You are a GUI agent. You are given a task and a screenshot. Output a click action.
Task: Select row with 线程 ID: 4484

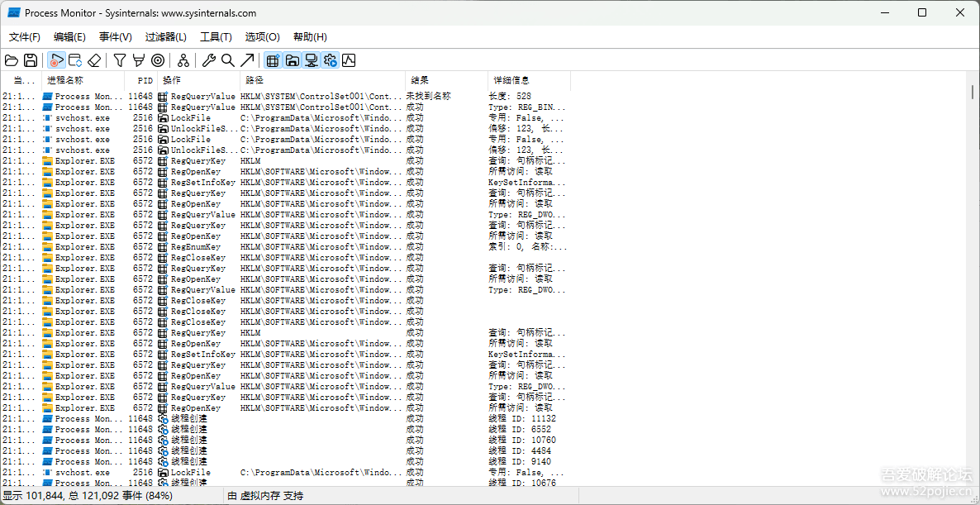click(285, 450)
